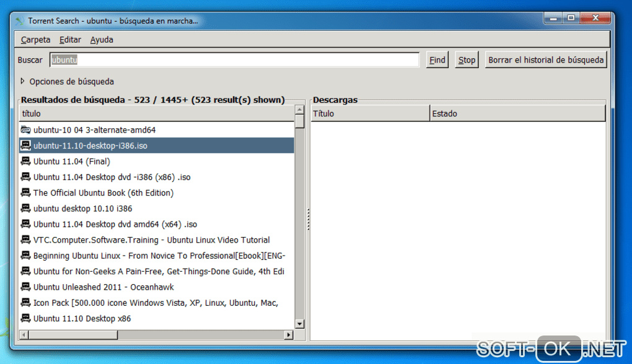Screen dimensions: 632x364
Task: Click the icon beside ubuntu-11.10-desktop-i386.iso
Action: tap(25, 145)
